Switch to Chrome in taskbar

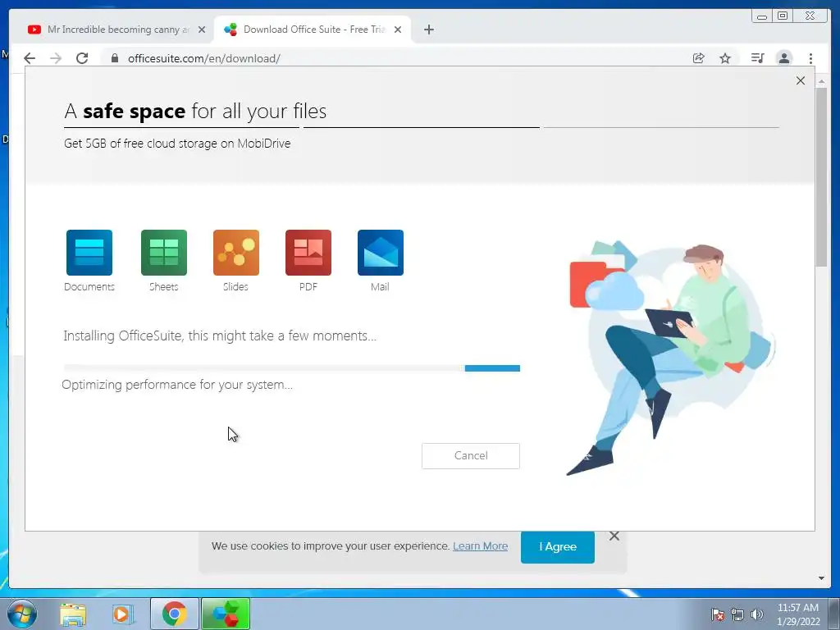pyautogui.click(x=175, y=614)
